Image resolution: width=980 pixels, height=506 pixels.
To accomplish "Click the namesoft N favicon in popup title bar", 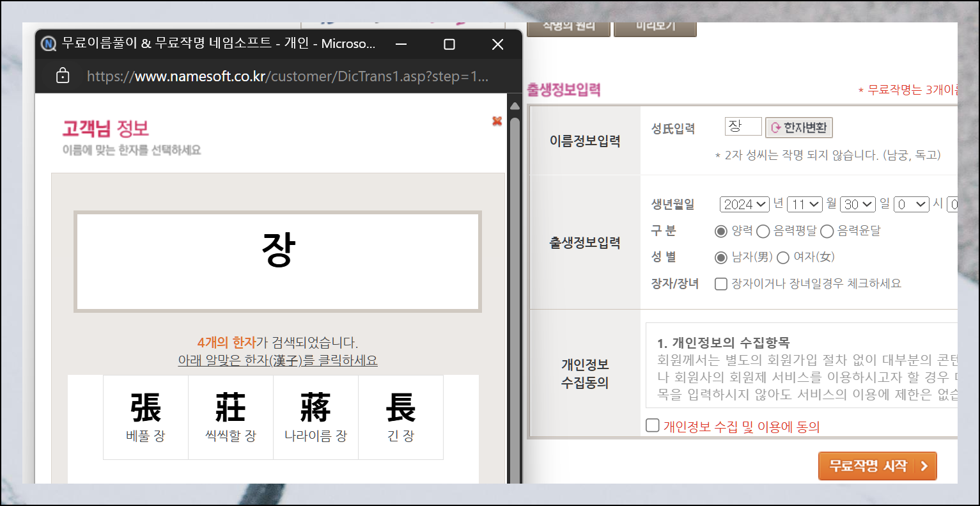I will [x=49, y=43].
